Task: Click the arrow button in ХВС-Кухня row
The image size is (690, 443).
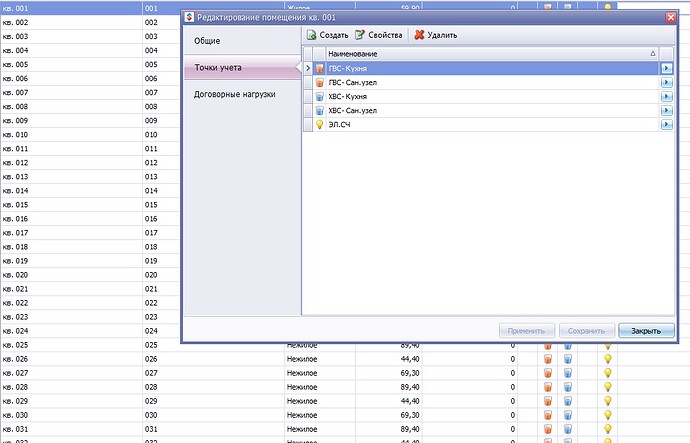Action: 666,96
